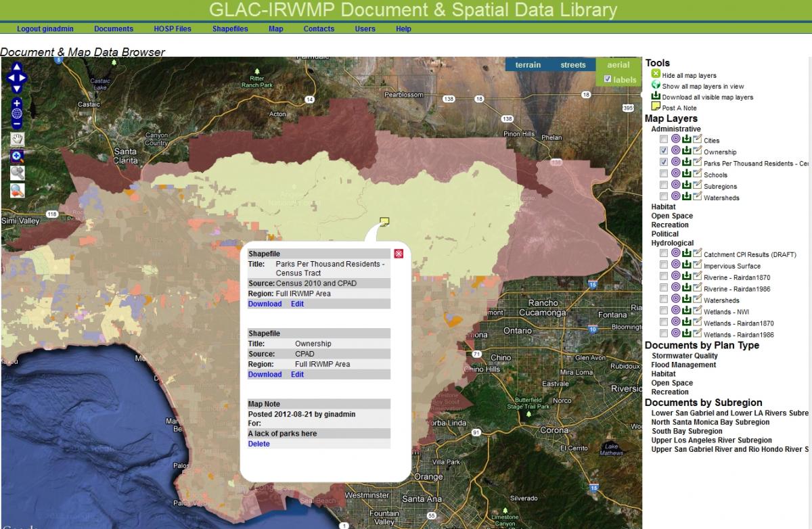Open the Help page
The height and width of the screenshot is (529, 812).
click(403, 29)
